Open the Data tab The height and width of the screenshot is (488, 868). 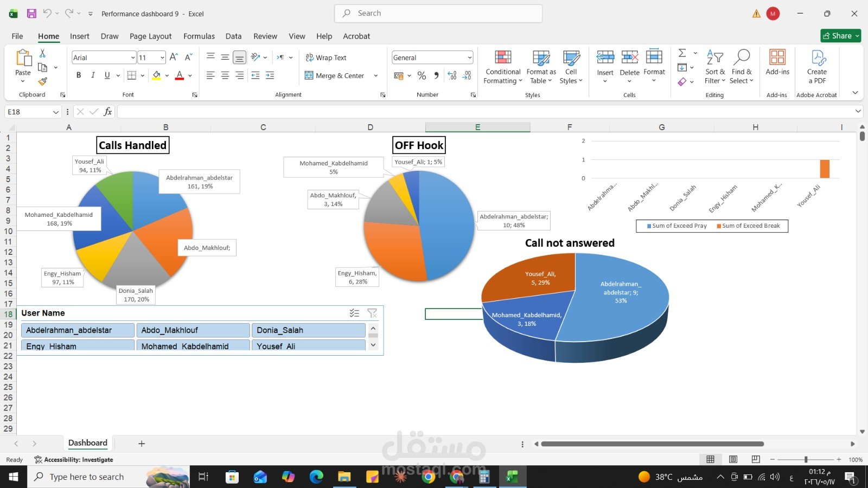pyautogui.click(x=234, y=36)
